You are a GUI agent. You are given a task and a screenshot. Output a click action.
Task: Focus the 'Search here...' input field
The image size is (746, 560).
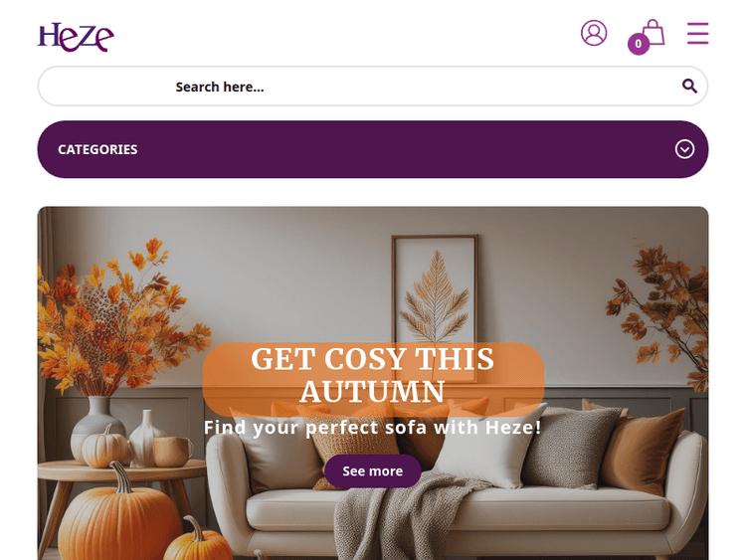(373, 87)
